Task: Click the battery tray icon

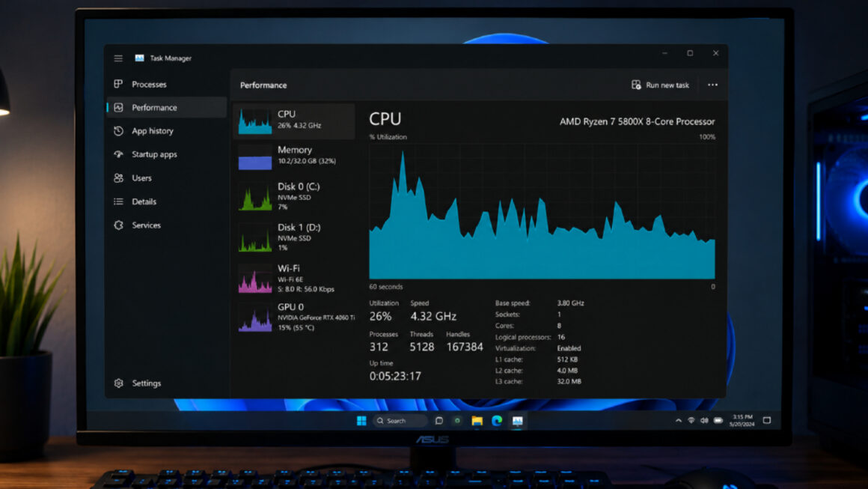Action: (718, 421)
